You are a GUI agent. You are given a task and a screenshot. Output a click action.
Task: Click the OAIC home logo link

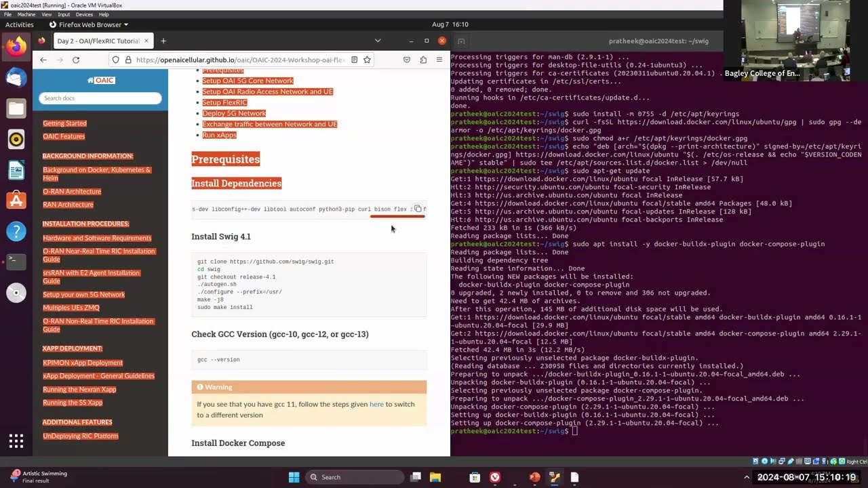[100, 80]
